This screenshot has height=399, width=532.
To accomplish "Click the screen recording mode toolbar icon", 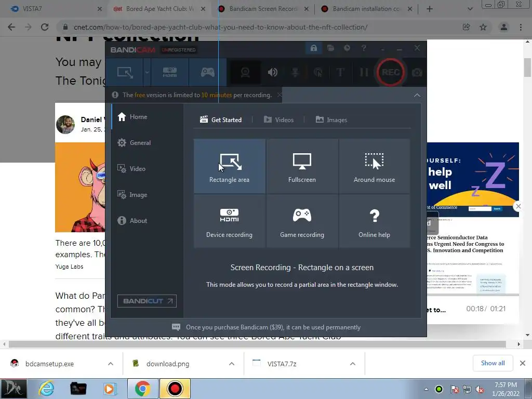I will 125,72.
